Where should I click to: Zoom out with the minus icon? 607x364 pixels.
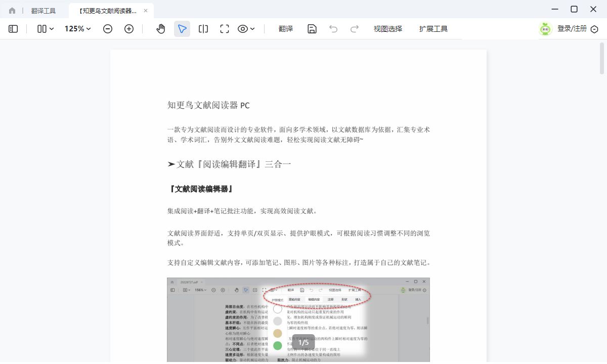coord(108,29)
